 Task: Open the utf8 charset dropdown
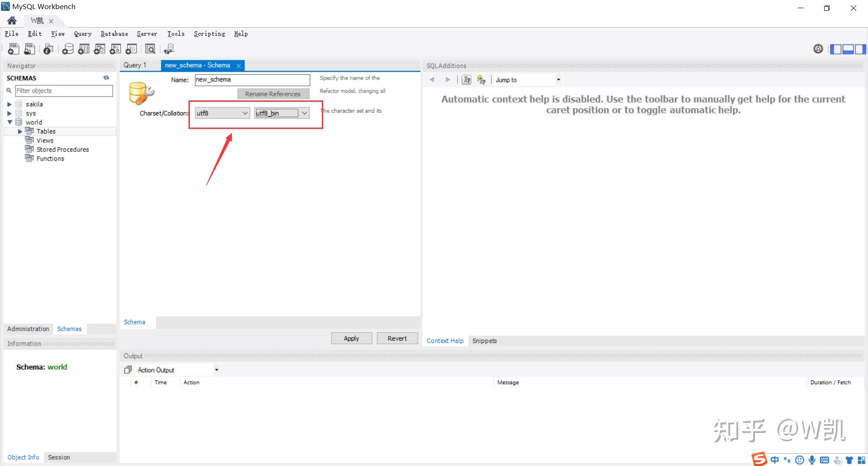click(x=222, y=113)
